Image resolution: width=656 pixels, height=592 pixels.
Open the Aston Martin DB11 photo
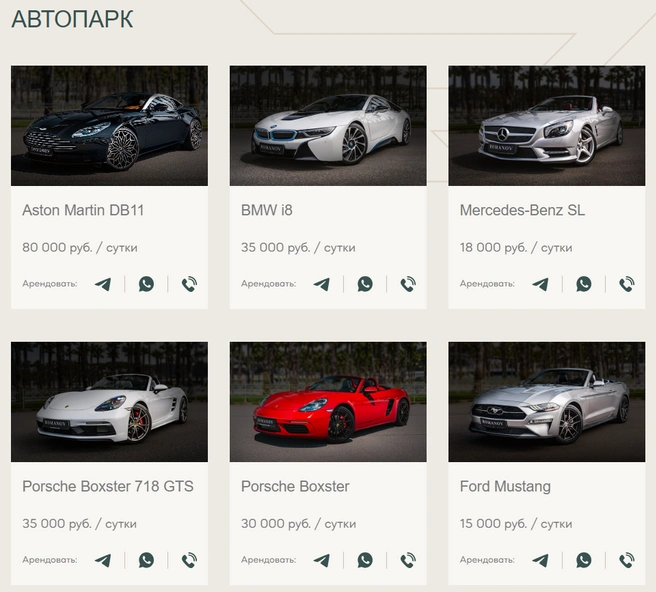(x=109, y=126)
